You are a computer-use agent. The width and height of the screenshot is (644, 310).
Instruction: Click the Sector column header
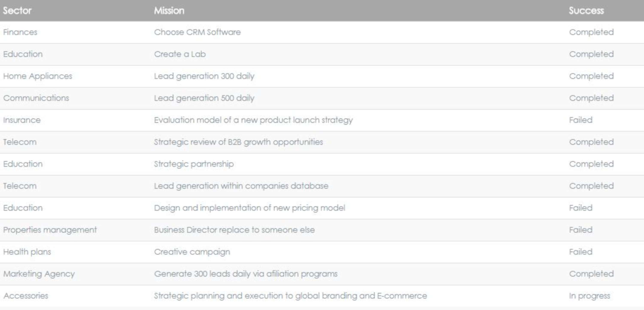(17, 10)
